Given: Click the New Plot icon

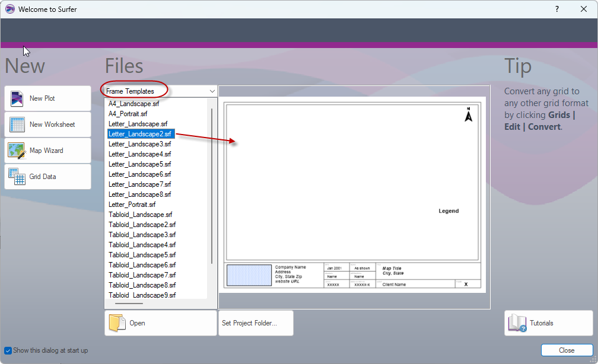Looking at the screenshot, I should [x=17, y=98].
